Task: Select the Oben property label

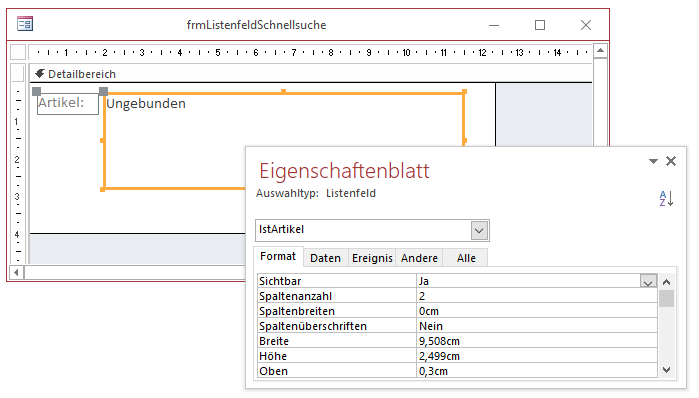Action: click(x=337, y=371)
